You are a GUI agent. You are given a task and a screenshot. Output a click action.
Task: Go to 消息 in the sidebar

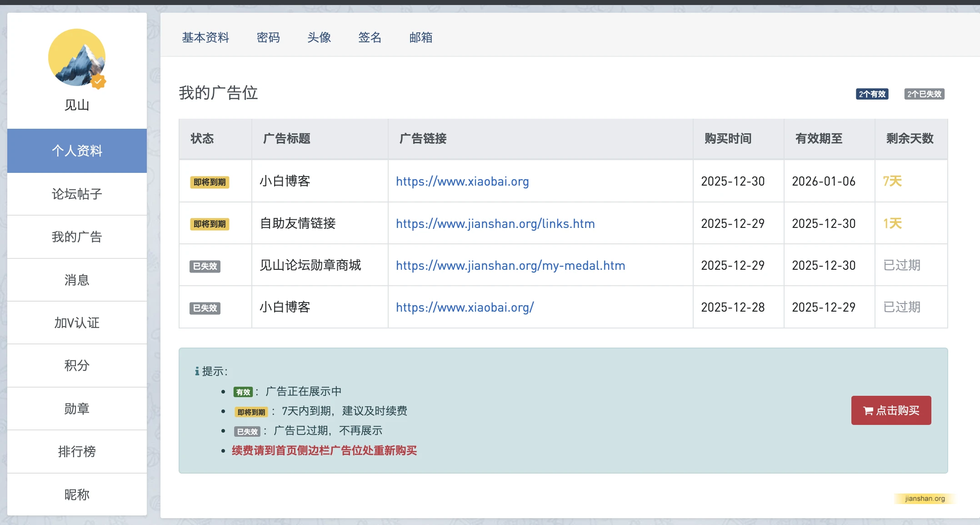(x=77, y=280)
